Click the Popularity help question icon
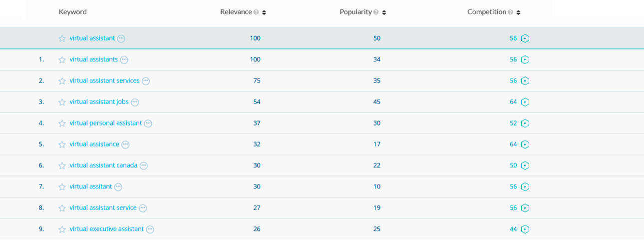This screenshot has width=644, height=247. (x=376, y=12)
